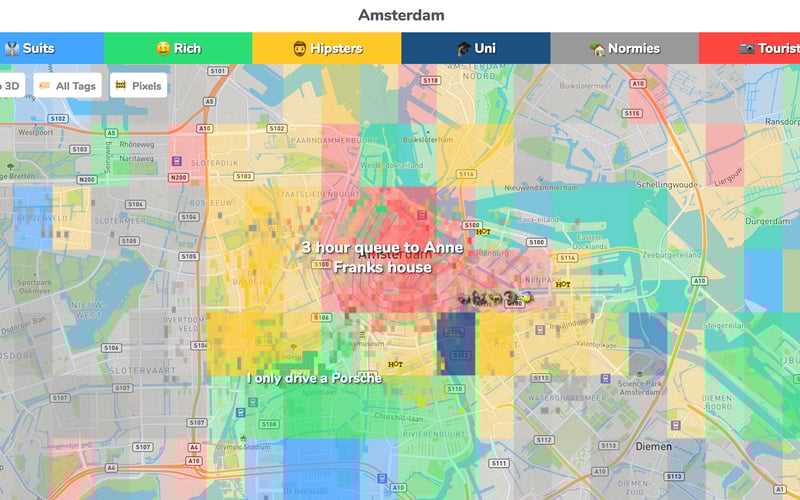Click the graduation cap icon on Uni
This screenshot has width=800, height=500.
[x=463, y=49]
